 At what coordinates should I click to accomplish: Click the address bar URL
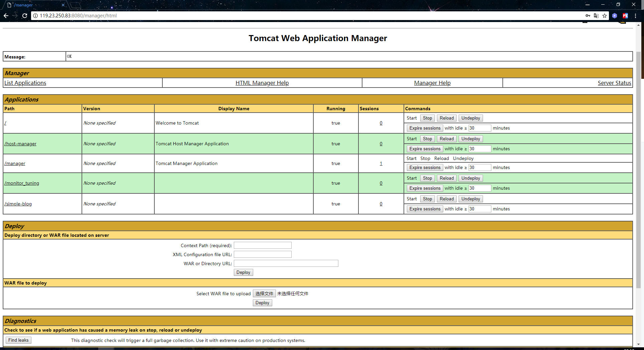tap(78, 16)
